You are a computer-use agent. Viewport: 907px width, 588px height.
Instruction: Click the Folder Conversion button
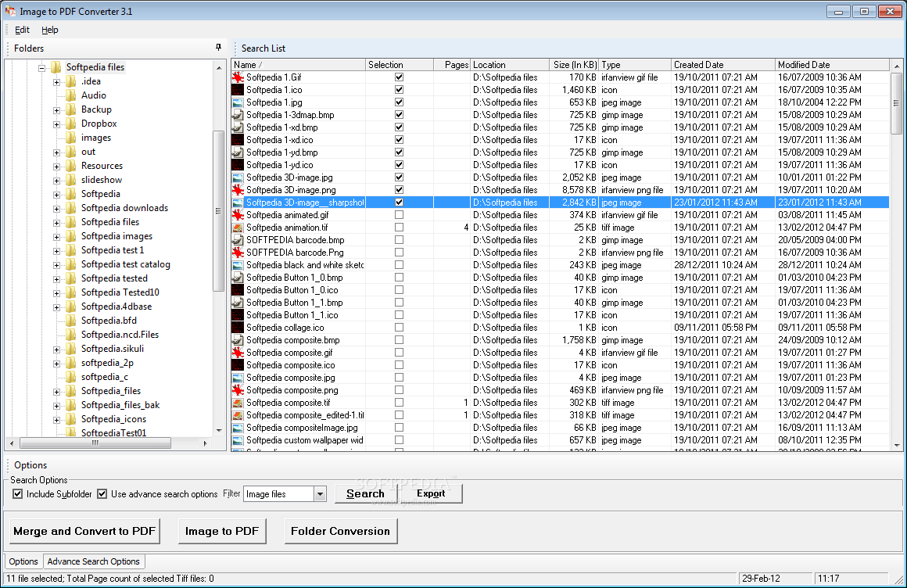(341, 531)
